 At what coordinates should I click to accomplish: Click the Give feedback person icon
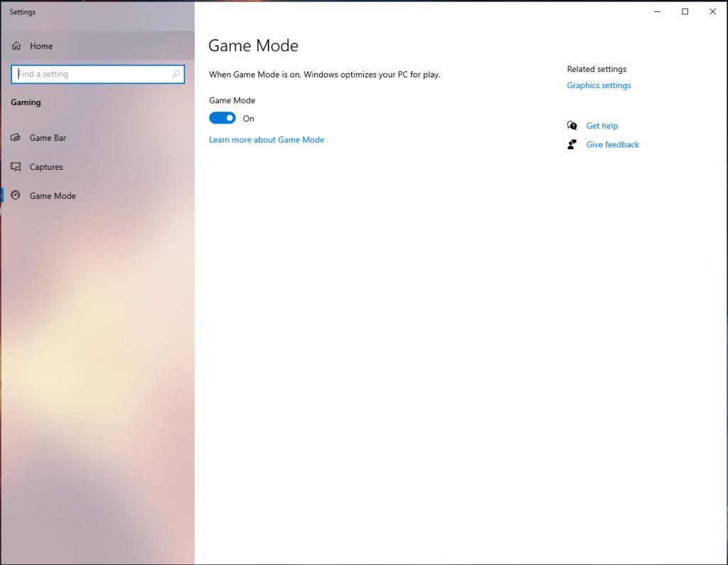pyautogui.click(x=572, y=144)
